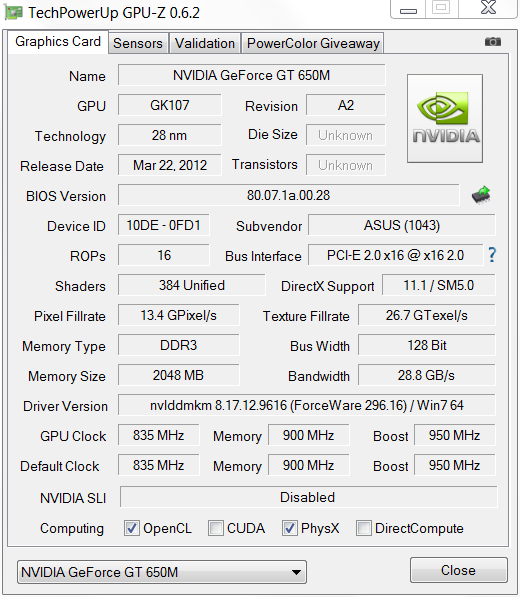Click the Close button
Image resolution: width=520 pixels, height=597 pixels.
[458, 570]
